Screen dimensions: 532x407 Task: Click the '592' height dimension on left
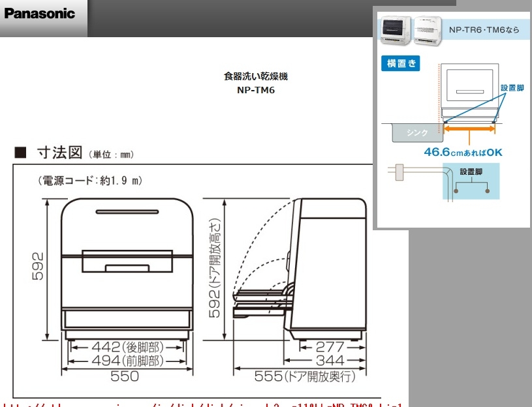point(38,266)
